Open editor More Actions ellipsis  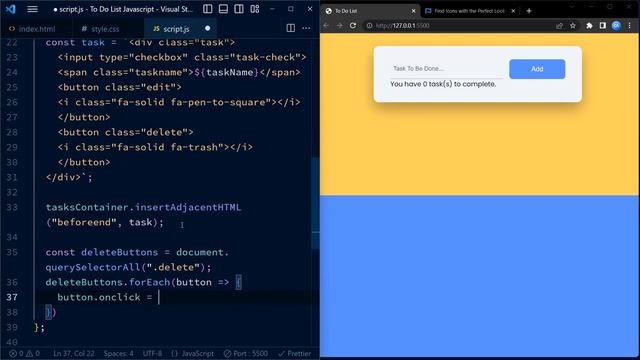(x=306, y=28)
